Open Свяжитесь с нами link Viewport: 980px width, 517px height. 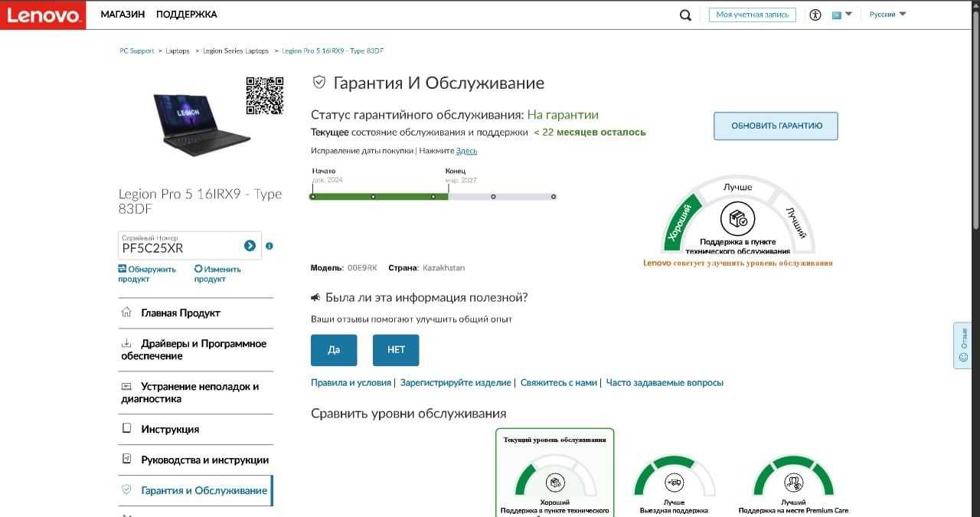coord(559,383)
